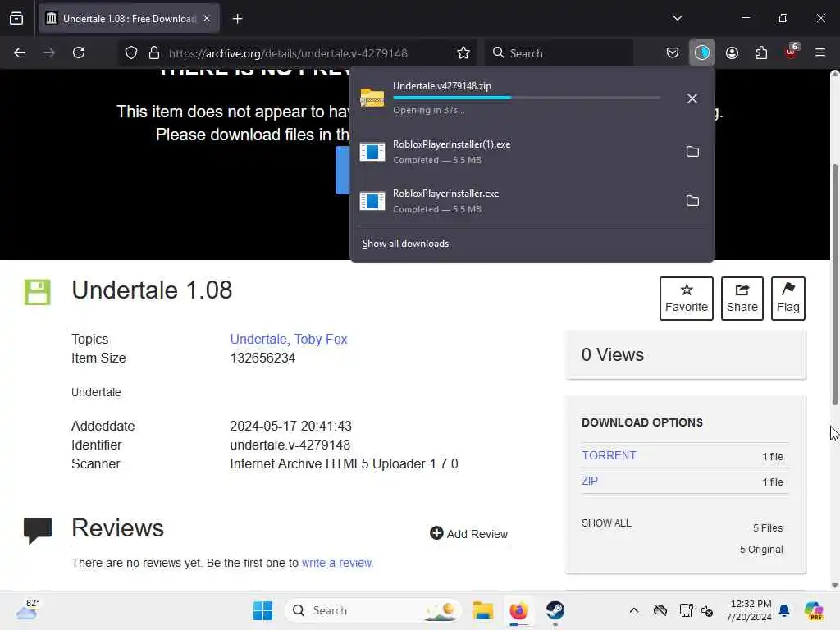Close the Undertale 1.08 tab
840x630 pixels.
pyautogui.click(x=207, y=18)
